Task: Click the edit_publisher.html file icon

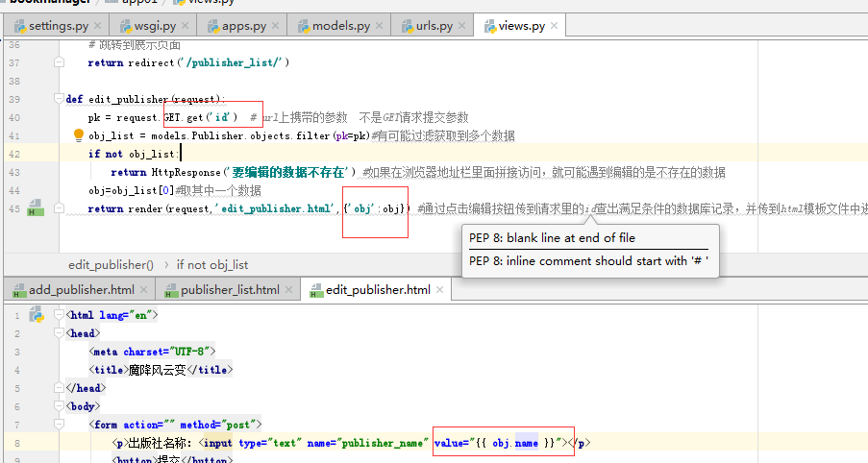Action: pos(316,290)
